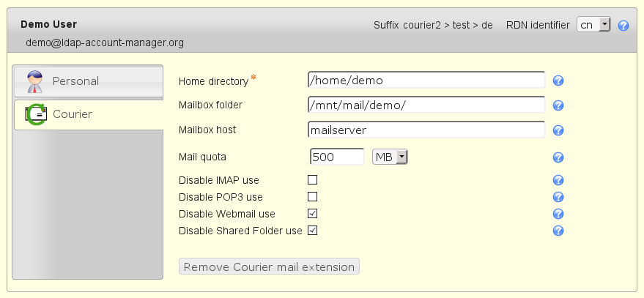The width and height of the screenshot is (644, 298).
Task: Click Remove Courier mail extension button
Action: pos(269,267)
